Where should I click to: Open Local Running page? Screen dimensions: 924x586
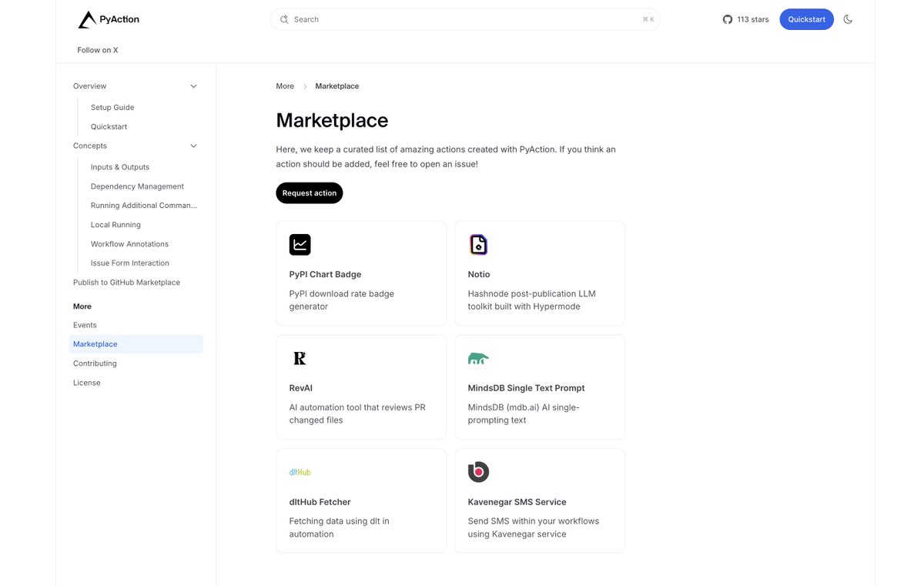[x=115, y=225]
